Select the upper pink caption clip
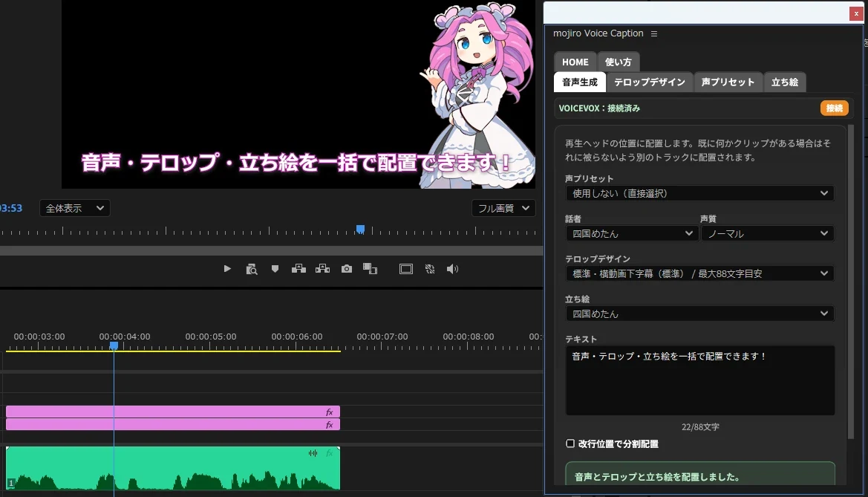 [173, 412]
